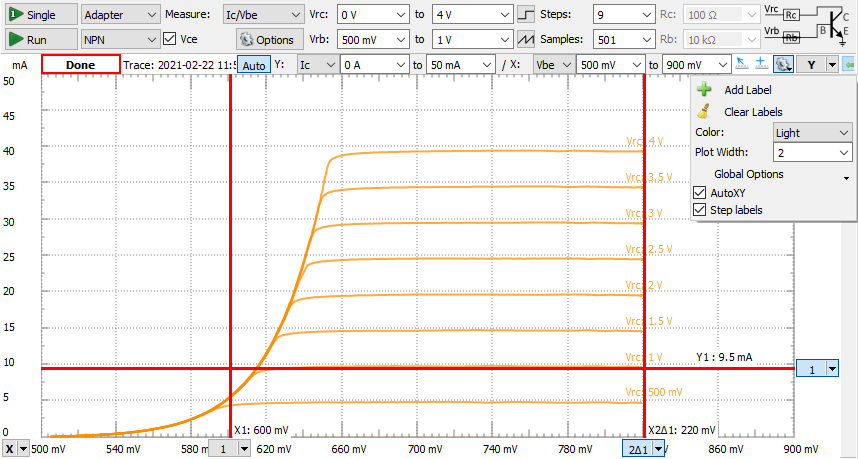Click the X cursor add icon
Image resolution: width=858 pixels, height=459 pixels.
click(741, 63)
